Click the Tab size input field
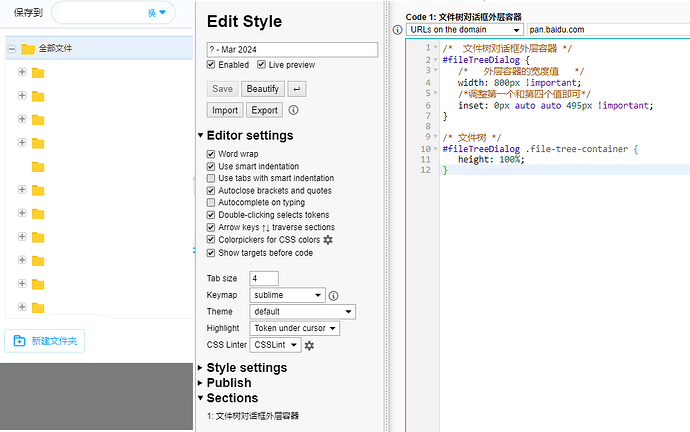 coord(264,278)
